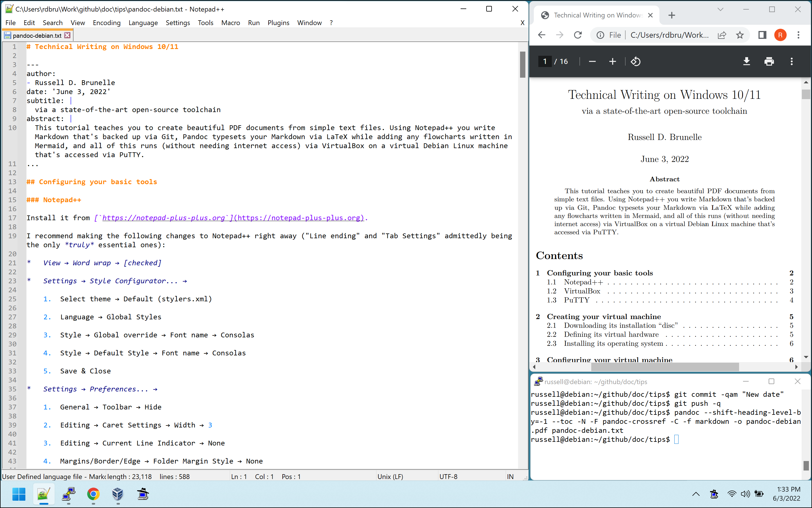This screenshot has height=508, width=812.
Task: Open the Run menu in Notepad++
Action: tap(254, 23)
